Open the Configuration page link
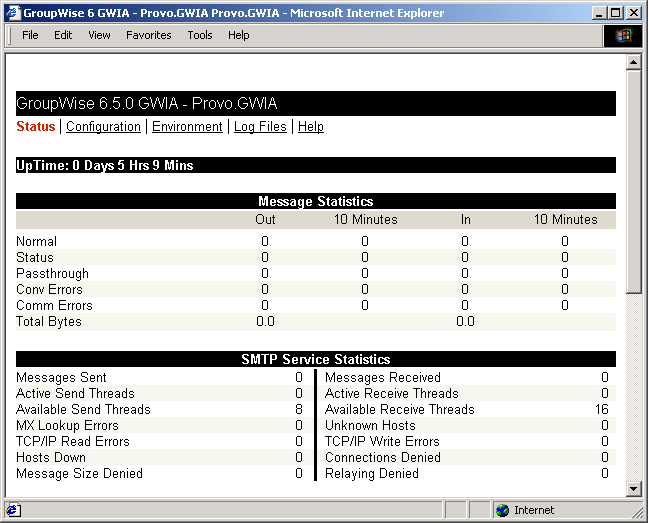This screenshot has height=523, width=648. (103, 126)
